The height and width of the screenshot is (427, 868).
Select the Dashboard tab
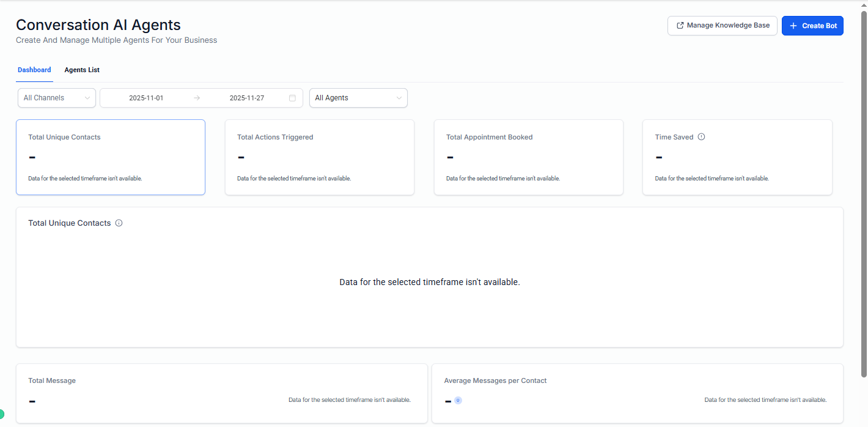point(34,70)
